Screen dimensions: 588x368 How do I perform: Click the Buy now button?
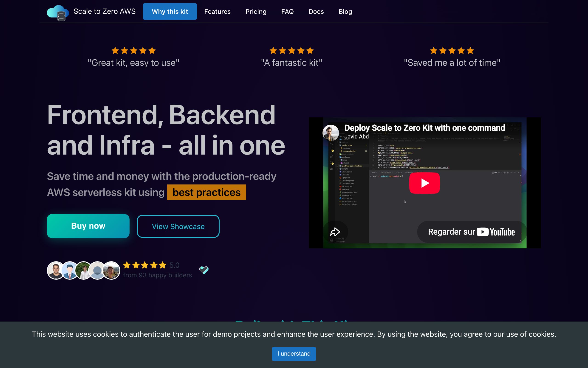(x=88, y=226)
